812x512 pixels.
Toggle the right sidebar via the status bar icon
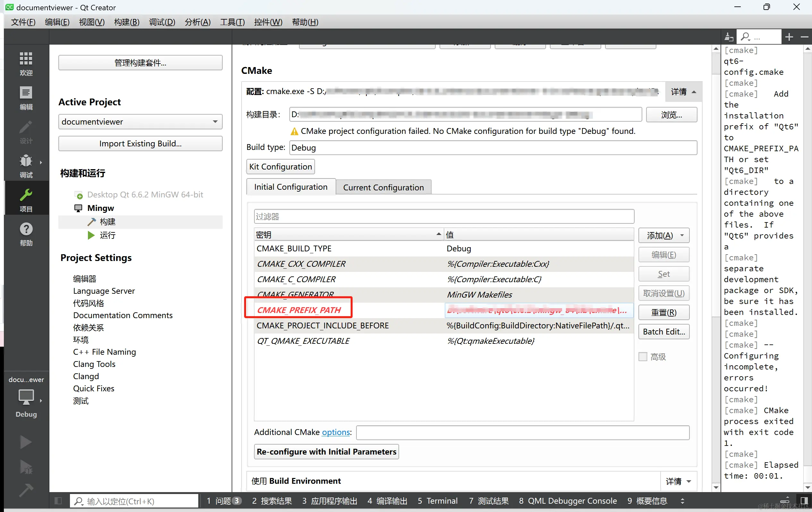click(804, 500)
